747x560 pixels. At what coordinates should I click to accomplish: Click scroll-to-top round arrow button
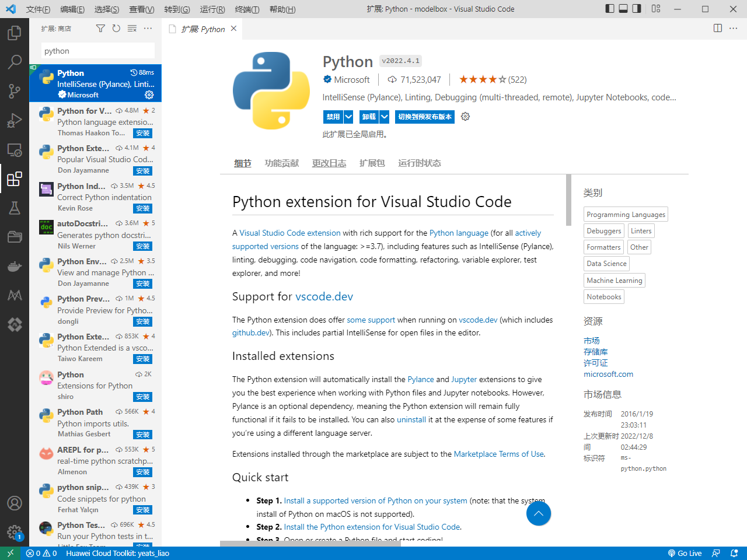(x=539, y=513)
